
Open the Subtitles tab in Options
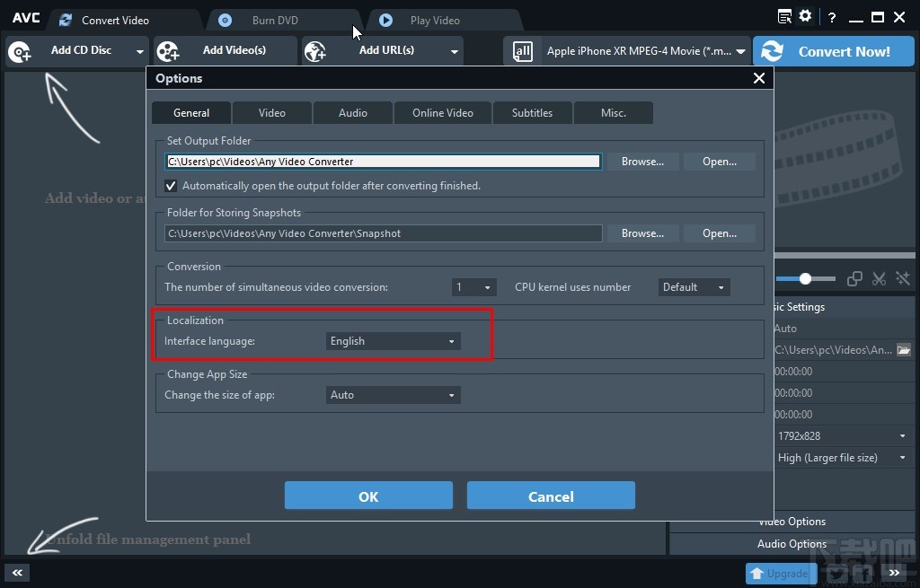pyautogui.click(x=532, y=113)
